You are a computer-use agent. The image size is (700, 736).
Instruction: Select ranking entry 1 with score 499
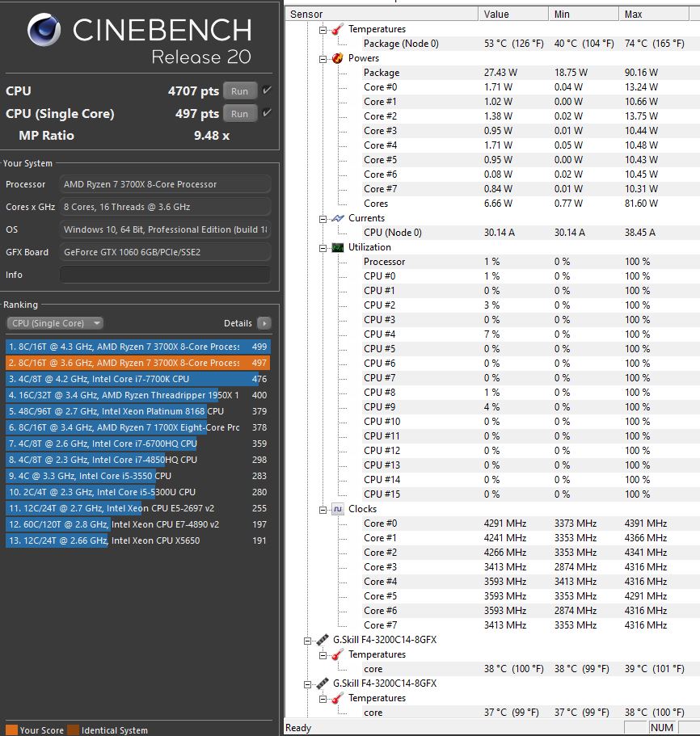pyautogui.click(x=138, y=347)
